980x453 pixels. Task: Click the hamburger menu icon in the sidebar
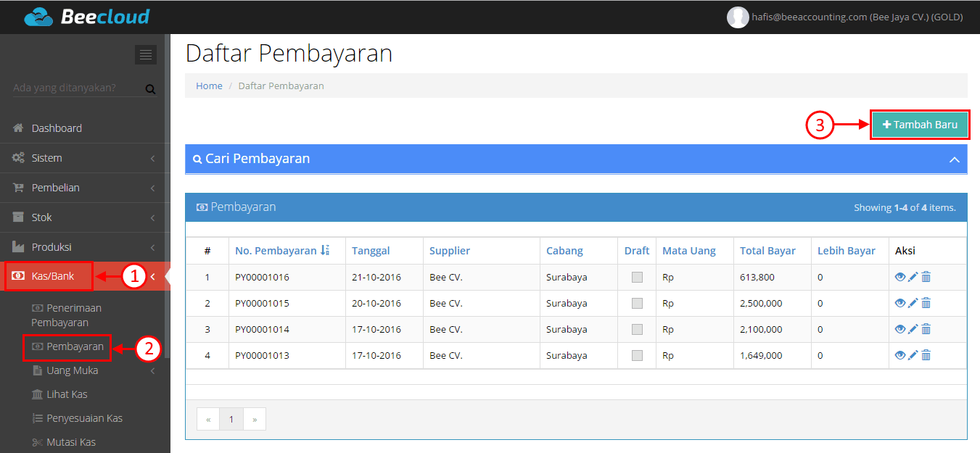pos(146,54)
